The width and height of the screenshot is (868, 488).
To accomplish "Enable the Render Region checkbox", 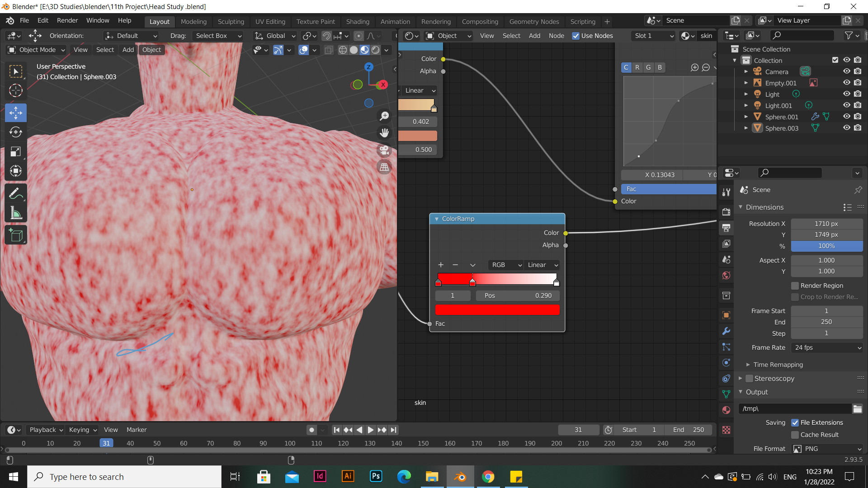I will pos(795,286).
